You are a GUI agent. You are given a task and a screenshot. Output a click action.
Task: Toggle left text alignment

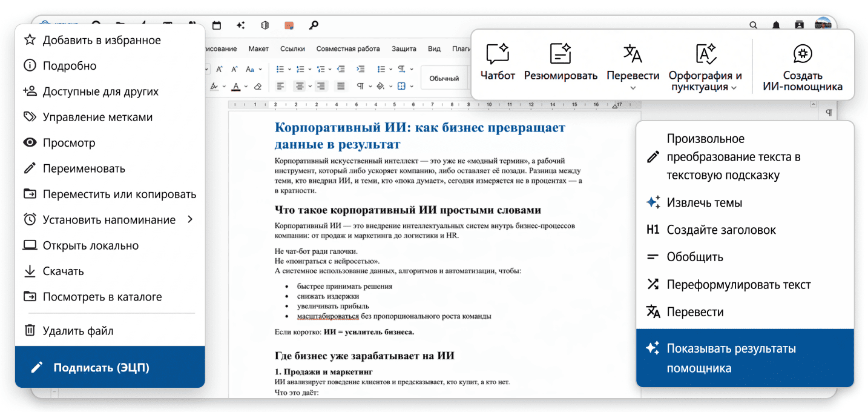(280, 87)
